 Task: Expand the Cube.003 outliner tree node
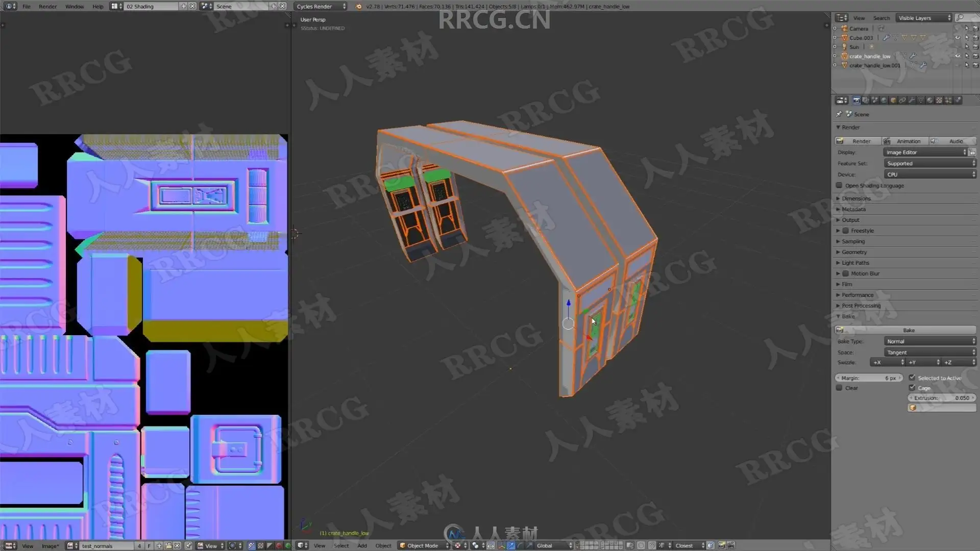click(835, 38)
